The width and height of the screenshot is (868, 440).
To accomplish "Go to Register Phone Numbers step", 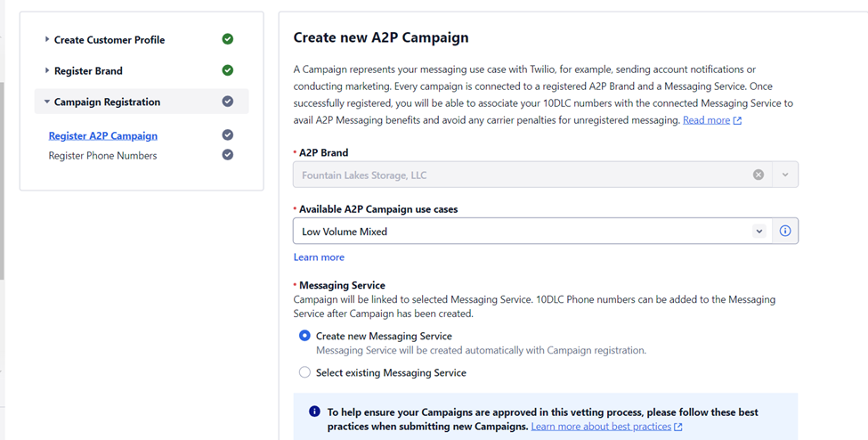I will [x=103, y=156].
